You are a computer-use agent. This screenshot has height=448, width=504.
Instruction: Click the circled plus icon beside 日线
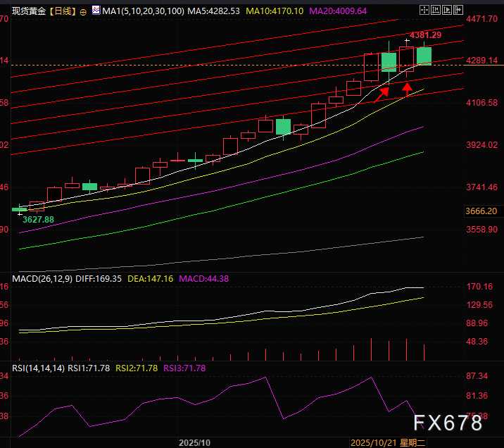coord(84,12)
